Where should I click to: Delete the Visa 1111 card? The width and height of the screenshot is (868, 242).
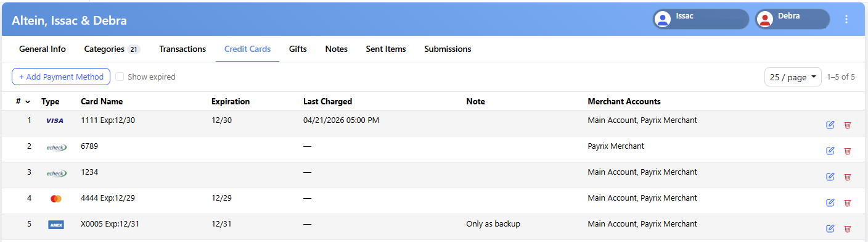pyautogui.click(x=848, y=125)
